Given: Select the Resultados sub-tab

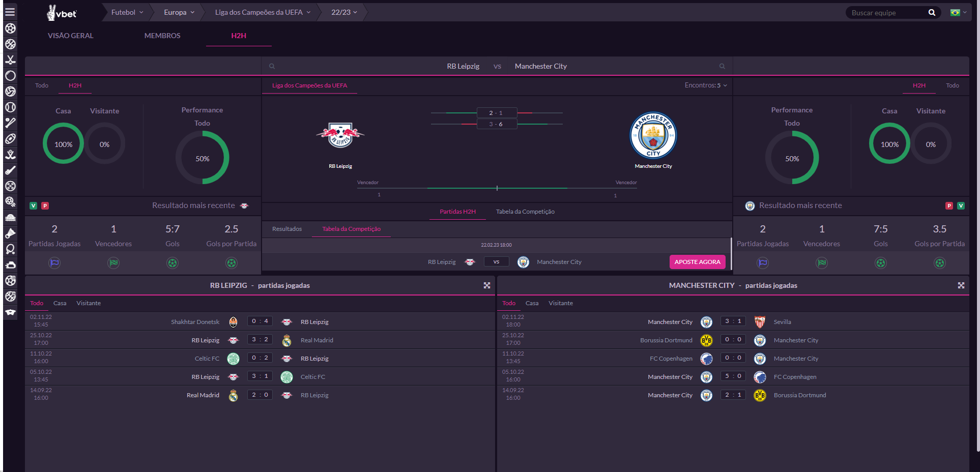Looking at the screenshot, I should 287,229.
